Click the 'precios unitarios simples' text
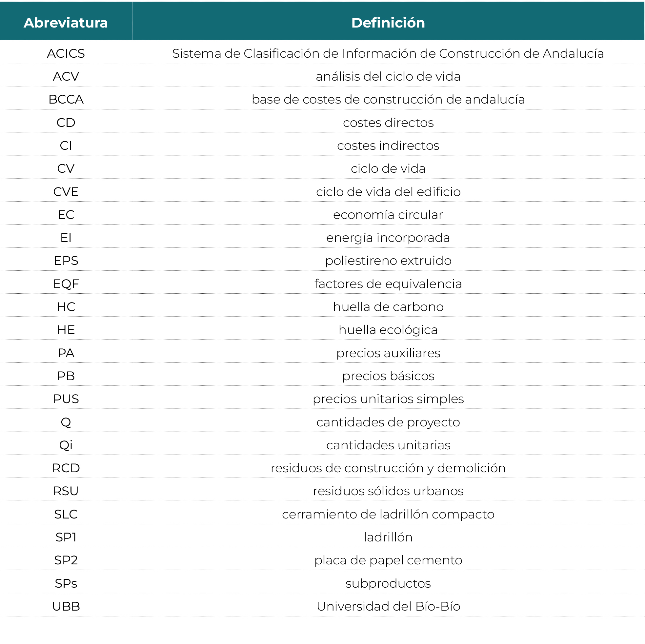 (x=388, y=399)
